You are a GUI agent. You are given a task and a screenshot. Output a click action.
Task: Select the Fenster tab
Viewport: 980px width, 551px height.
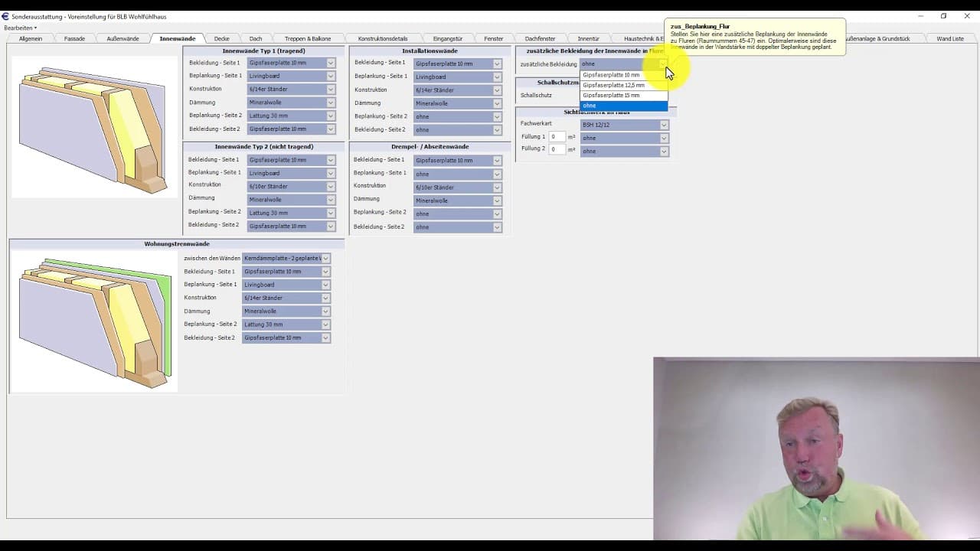494,38
